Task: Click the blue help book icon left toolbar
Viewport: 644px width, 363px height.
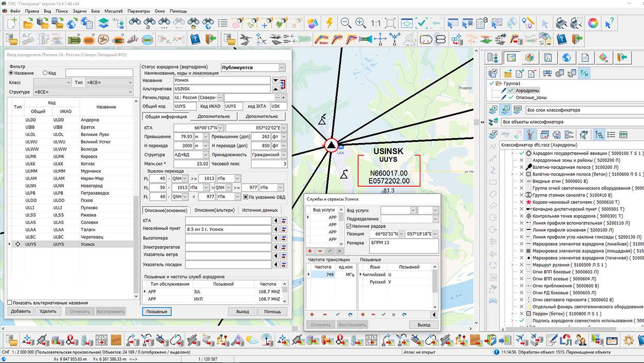Action: coord(195,39)
